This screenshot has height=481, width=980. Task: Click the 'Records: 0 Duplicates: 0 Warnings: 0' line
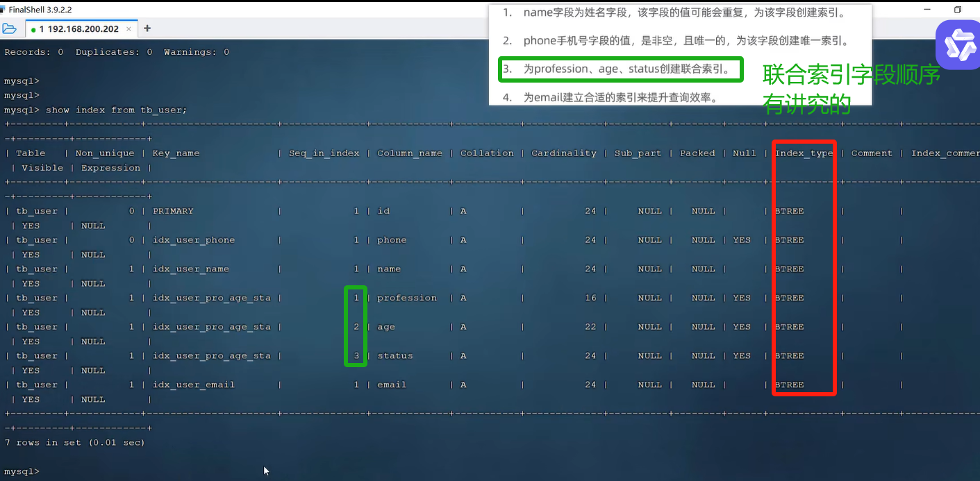click(117, 52)
